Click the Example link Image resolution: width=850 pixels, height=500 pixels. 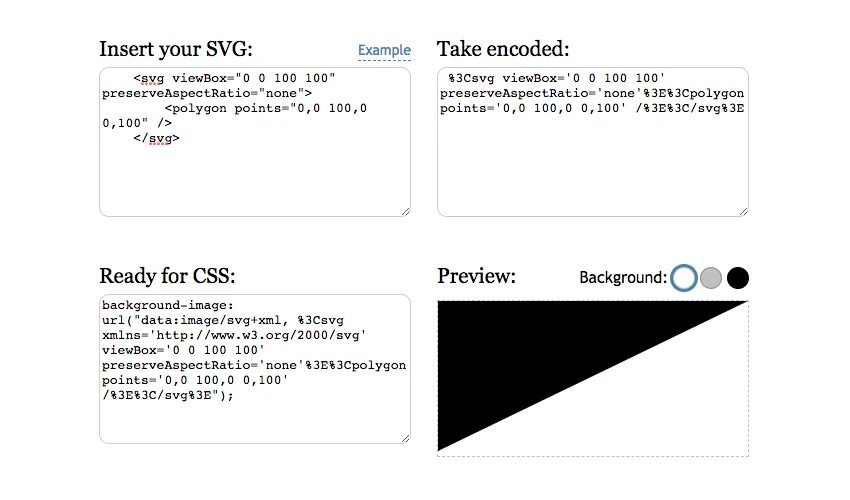[x=384, y=50]
